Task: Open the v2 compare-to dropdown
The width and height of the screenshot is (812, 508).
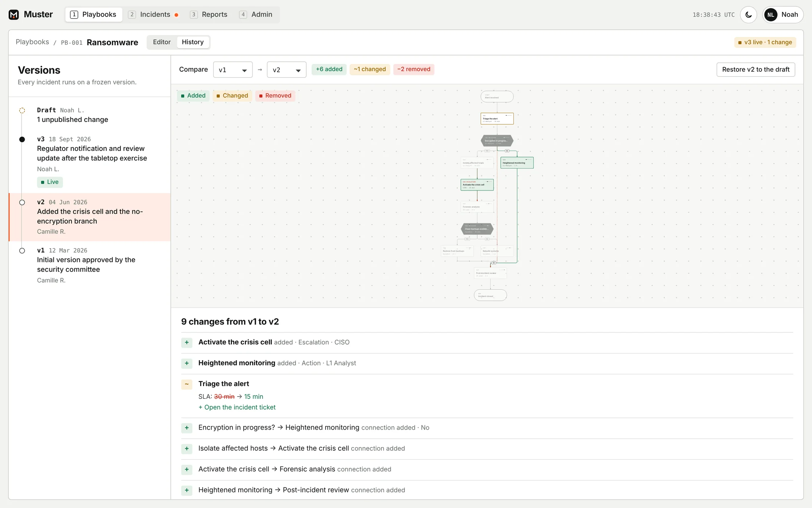Action: coord(286,70)
